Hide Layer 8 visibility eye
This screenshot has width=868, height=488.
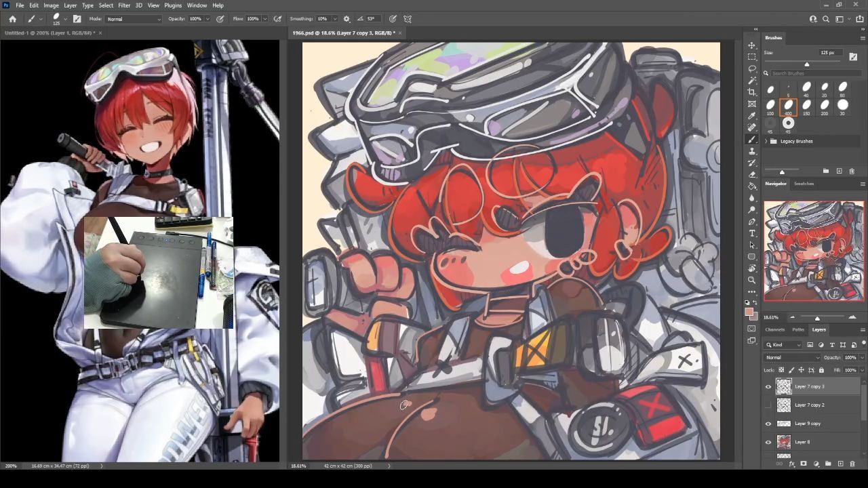pos(768,442)
